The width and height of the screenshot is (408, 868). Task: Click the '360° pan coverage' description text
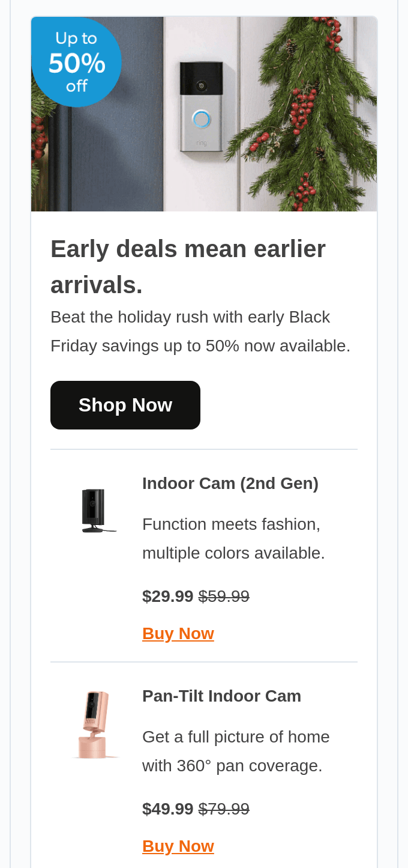(236, 750)
